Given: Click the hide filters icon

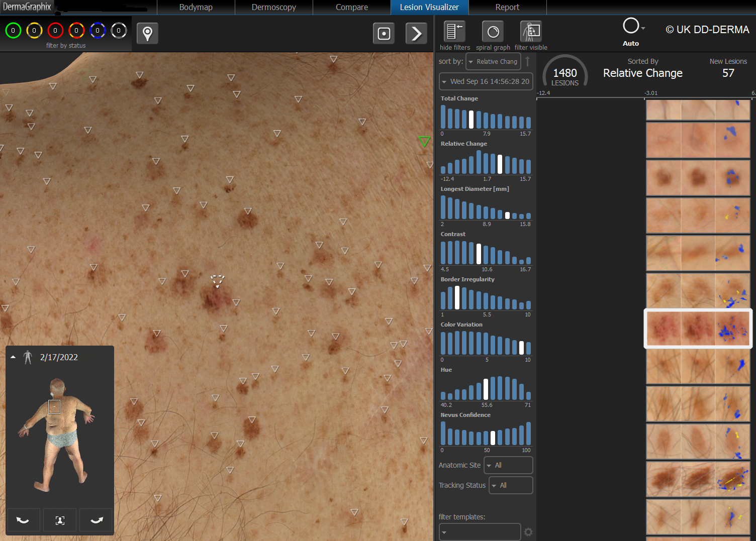Looking at the screenshot, I should tap(454, 32).
